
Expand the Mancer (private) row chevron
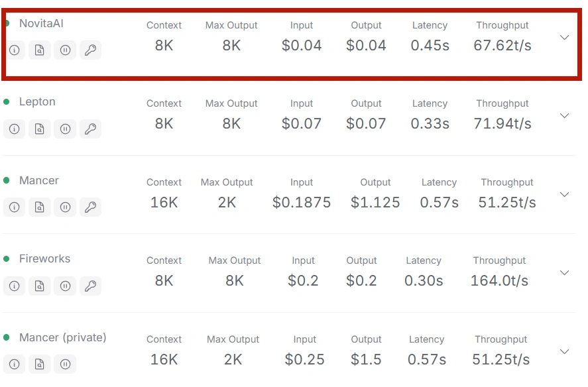(x=564, y=351)
